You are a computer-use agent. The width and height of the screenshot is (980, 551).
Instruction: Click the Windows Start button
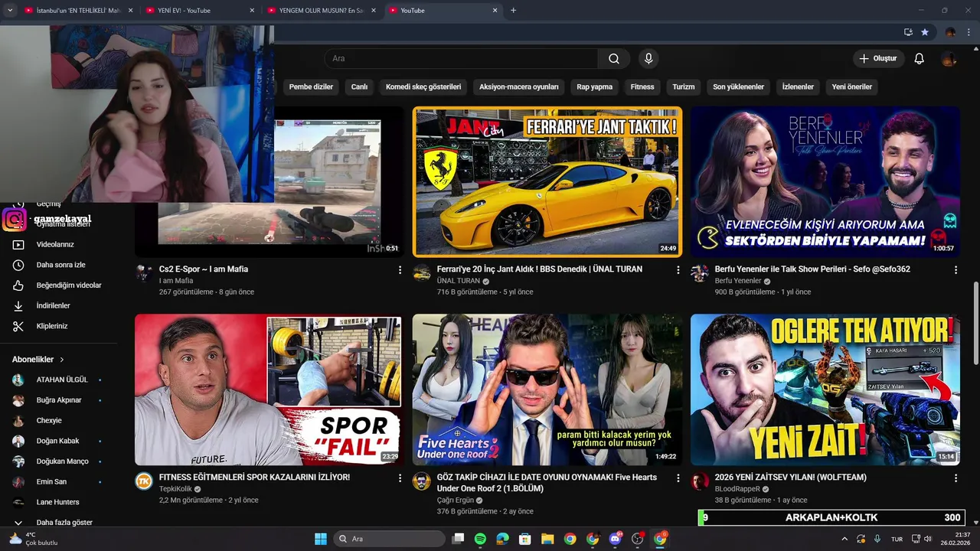321,539
